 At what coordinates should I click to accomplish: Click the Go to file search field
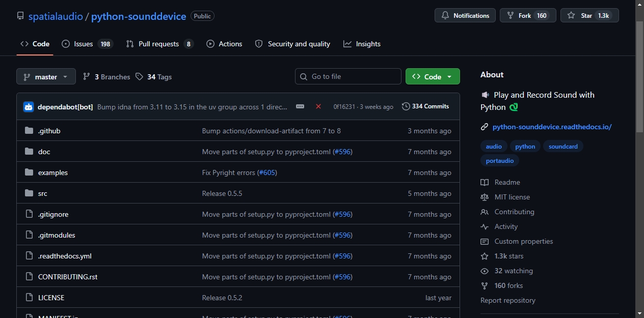[348, 76]
